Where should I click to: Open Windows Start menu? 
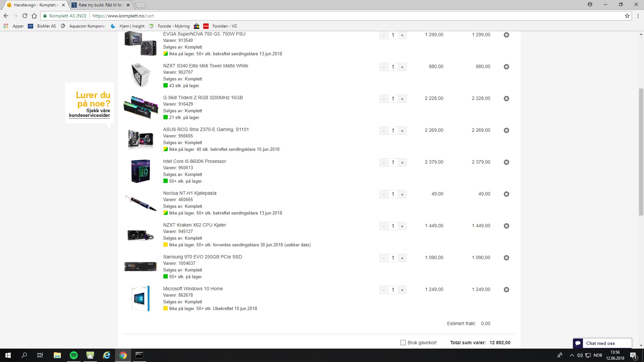point(8,355)
